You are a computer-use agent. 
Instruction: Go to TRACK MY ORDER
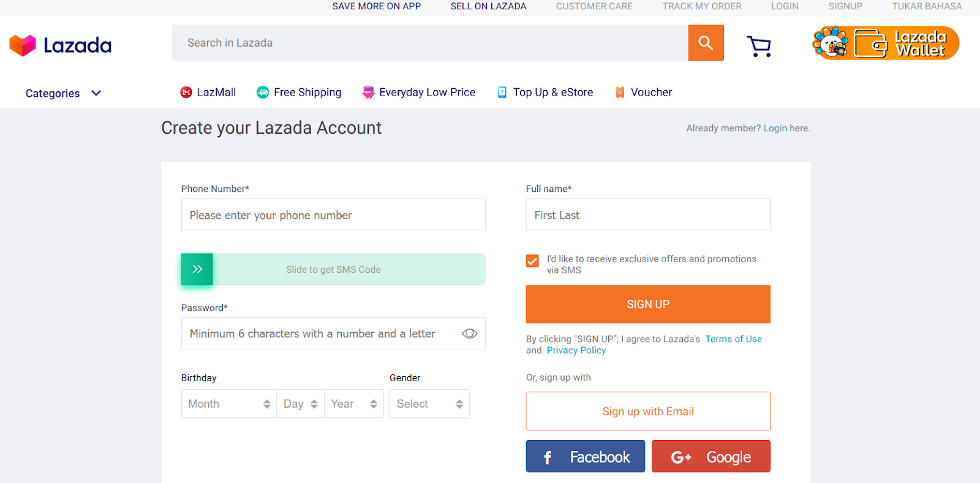702,6
